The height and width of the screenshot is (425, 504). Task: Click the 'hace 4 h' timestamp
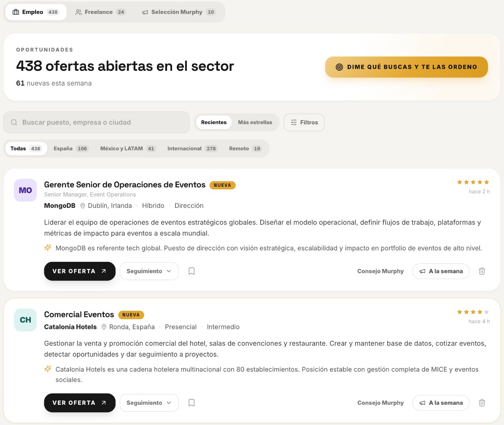click(x=479, y=321)
